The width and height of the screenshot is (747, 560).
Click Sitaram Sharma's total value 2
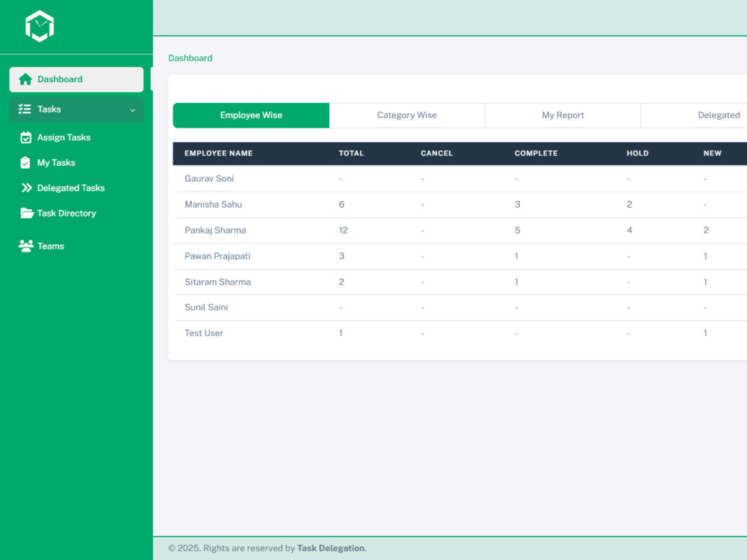click(x=341, y=282)
